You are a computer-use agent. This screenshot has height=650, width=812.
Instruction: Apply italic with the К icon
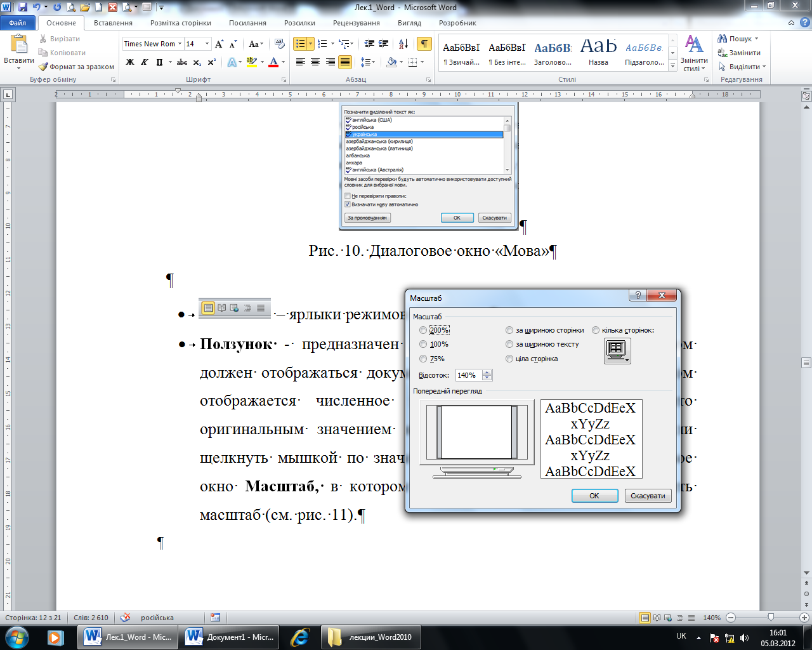(x=145, y=62)
